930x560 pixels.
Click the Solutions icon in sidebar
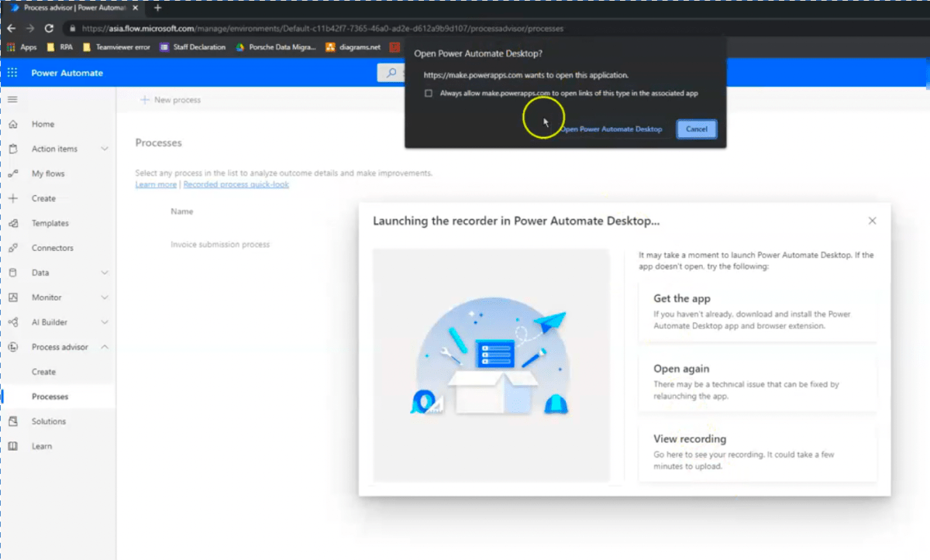pos(13,421)
